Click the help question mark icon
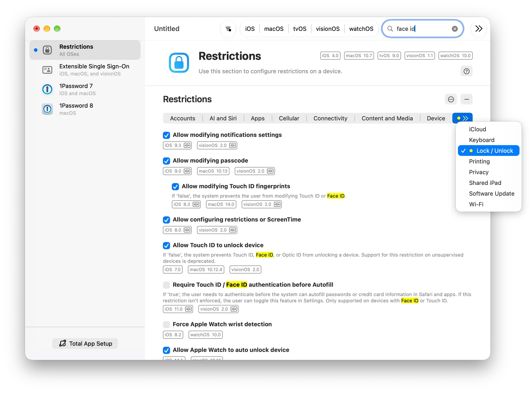This screenshot has height=393, width=532. click(466, 71)
